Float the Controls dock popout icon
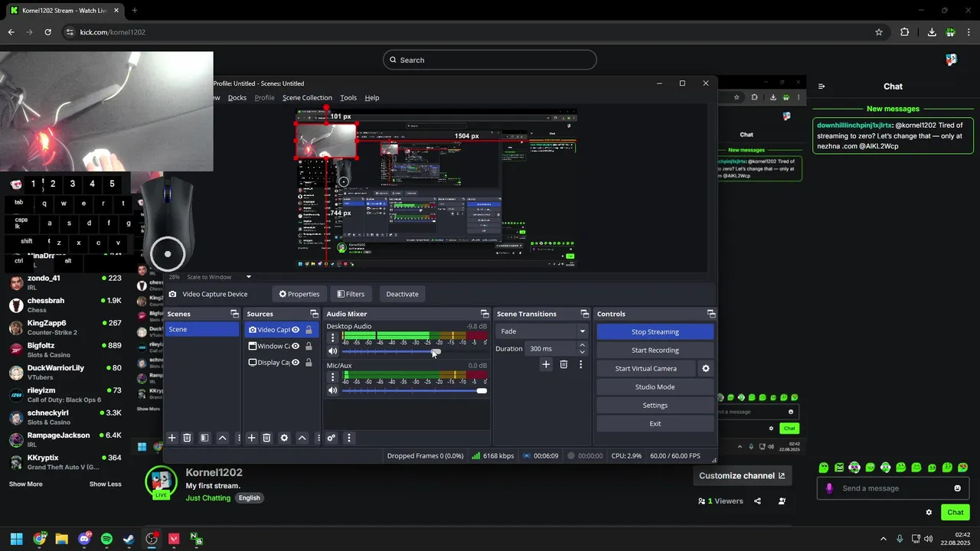This screenshot has height=551, width=980. pyautogui.click(x=711, y=314)
